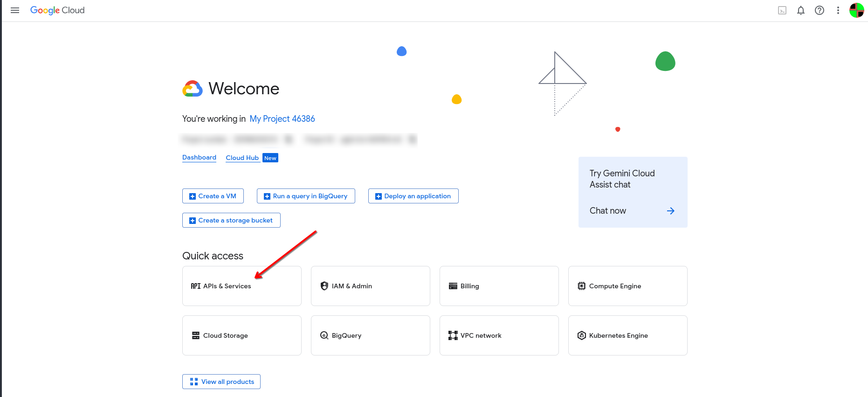Image resolution: width=868 pixels, height=397 pixels.
Task: Click the Create a VM button
Action: [x=213, y=196]
